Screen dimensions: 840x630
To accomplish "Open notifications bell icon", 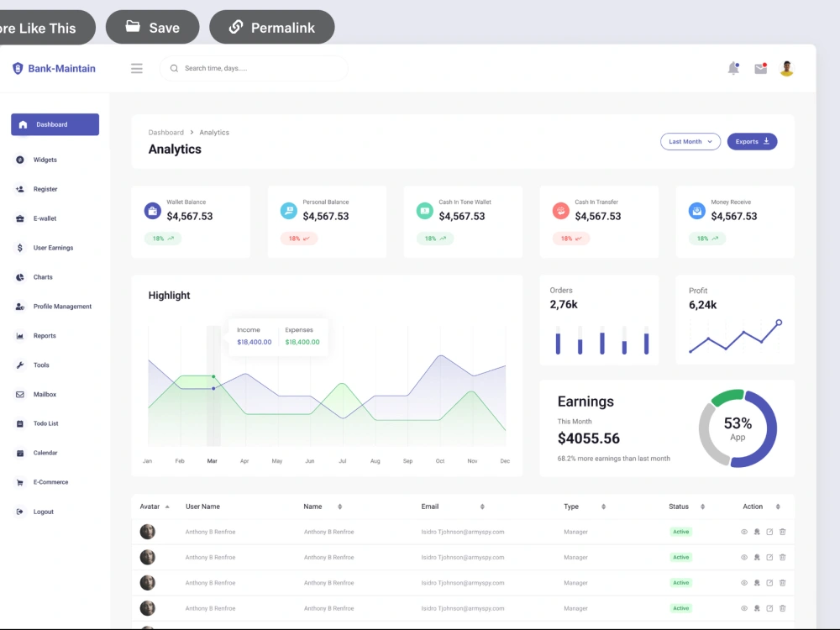I will coord(733,68).
